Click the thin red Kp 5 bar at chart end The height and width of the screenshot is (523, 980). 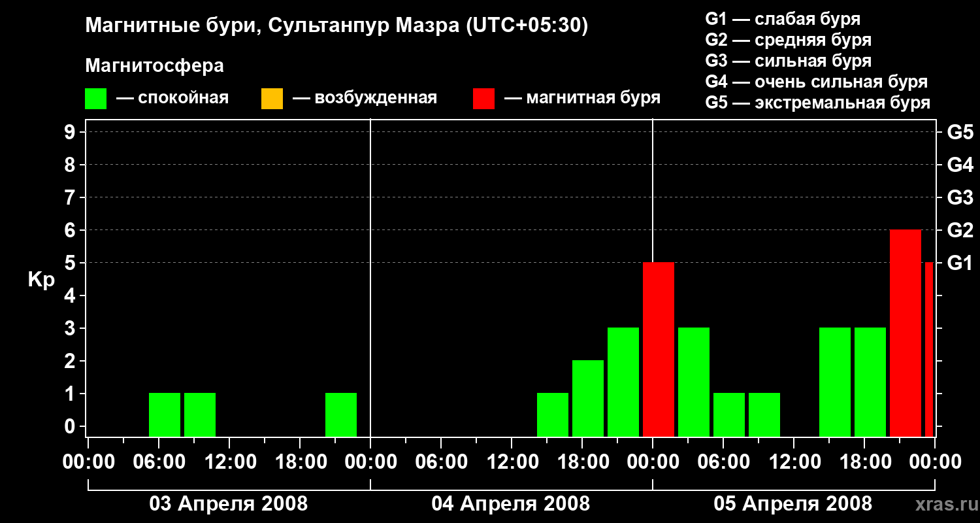(x=929, y=350)
